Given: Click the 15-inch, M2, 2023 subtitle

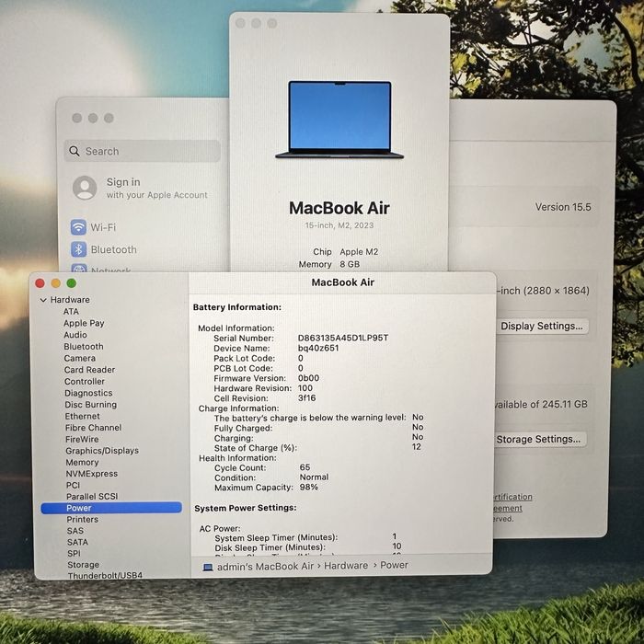Looking at the screenshot, I should click(x=339, y=225).
